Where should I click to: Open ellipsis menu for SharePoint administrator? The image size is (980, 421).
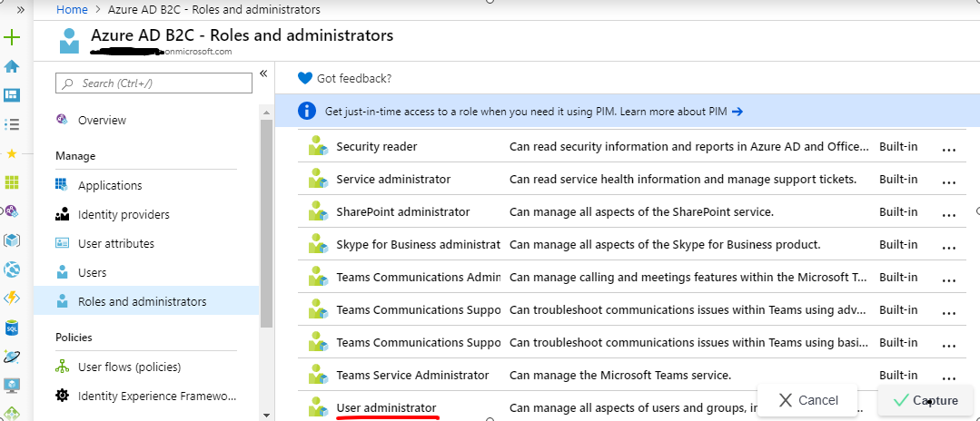(949, 214)
